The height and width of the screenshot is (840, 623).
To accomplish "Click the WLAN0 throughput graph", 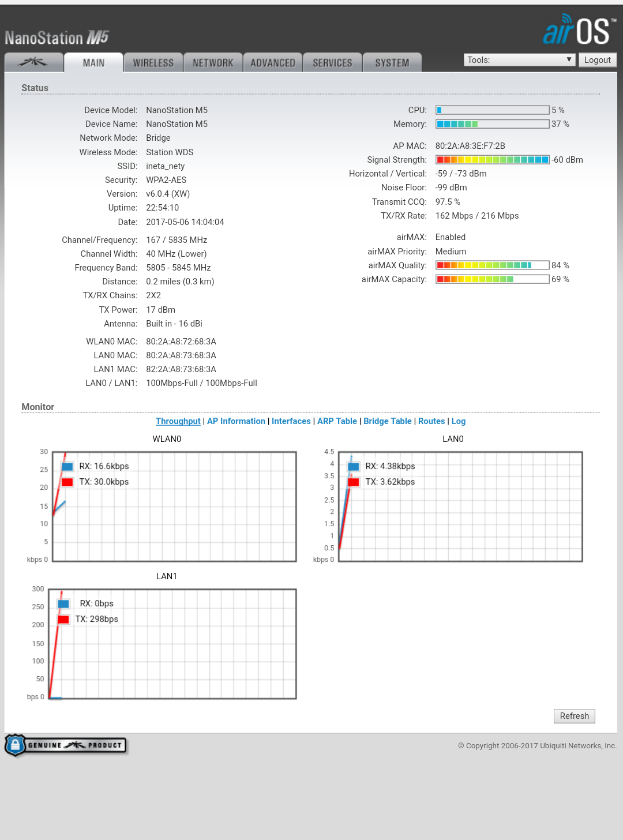I will pos(174,507).
